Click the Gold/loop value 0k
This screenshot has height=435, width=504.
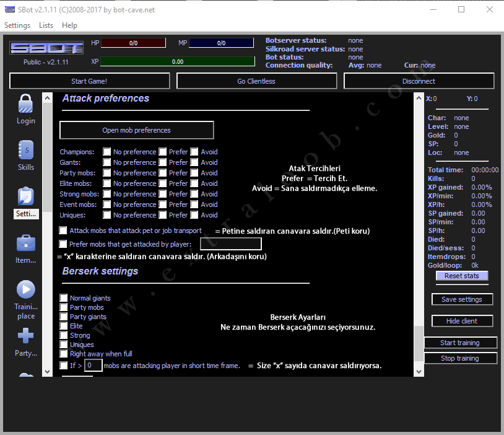pos(475,265)
